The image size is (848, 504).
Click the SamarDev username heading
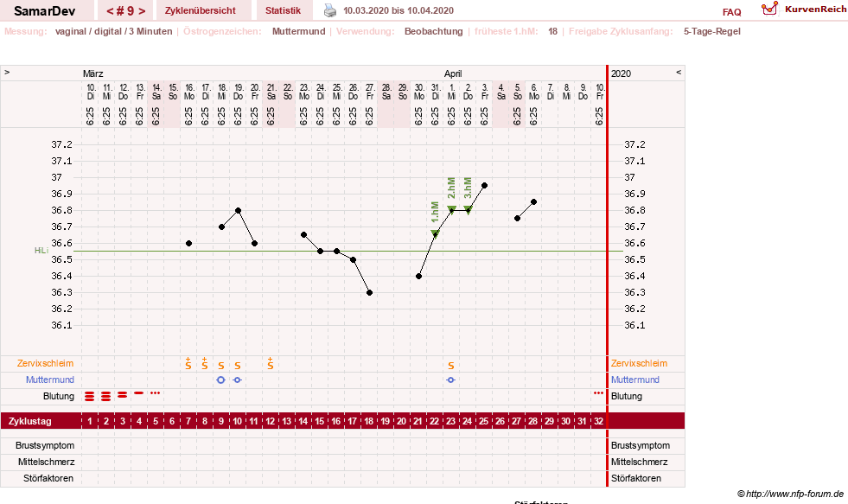[44, 11]
